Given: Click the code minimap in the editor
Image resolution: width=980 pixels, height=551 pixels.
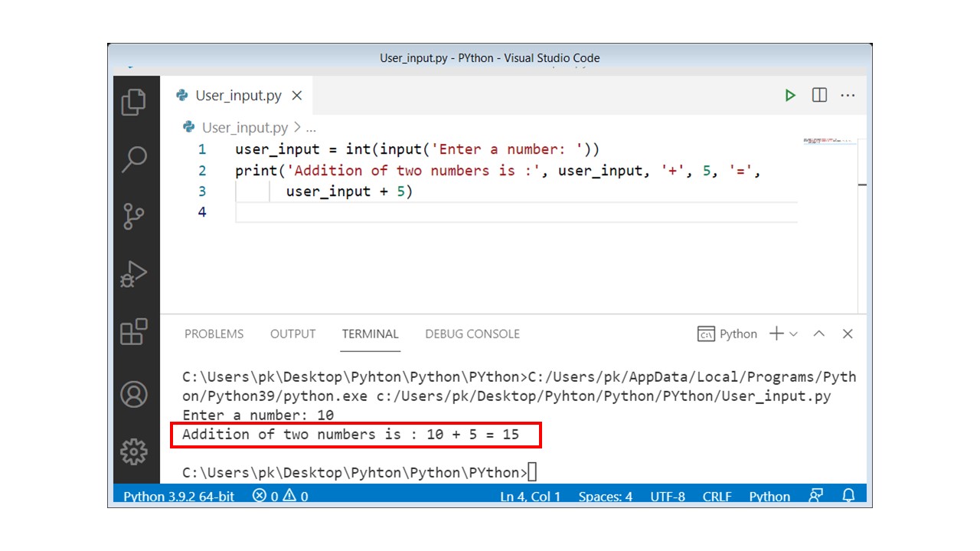Looking at the screenshot, I should [829, 142].
